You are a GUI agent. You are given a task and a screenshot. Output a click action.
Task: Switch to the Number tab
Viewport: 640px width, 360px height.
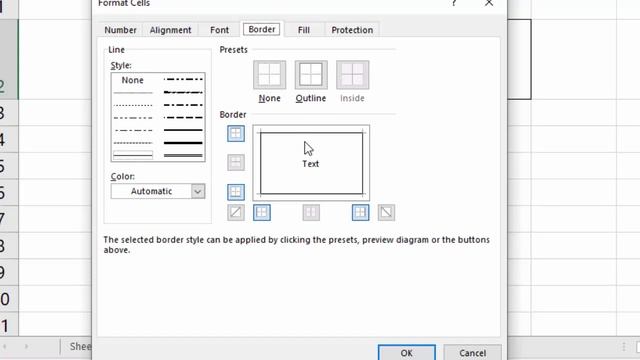120,30
